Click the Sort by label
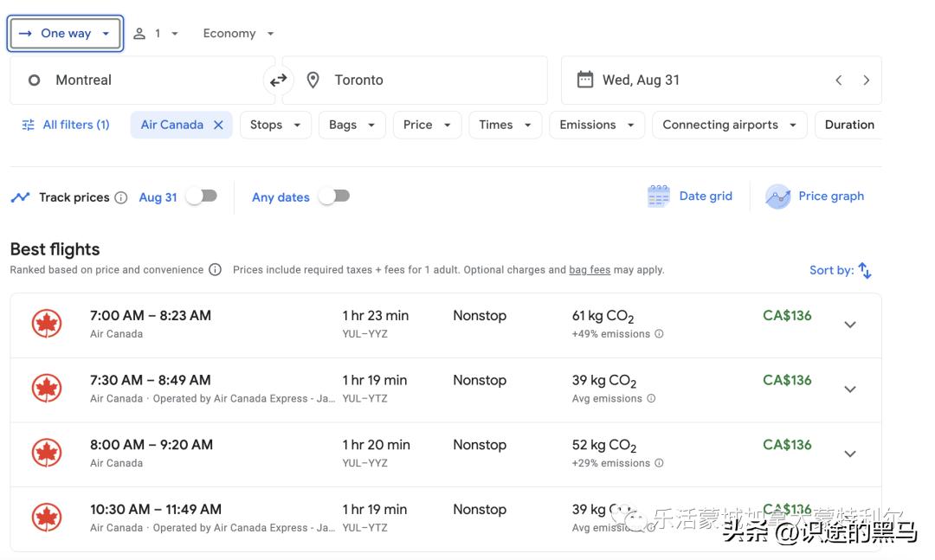Viewport: 935px width, 560px height. [831, 270]
